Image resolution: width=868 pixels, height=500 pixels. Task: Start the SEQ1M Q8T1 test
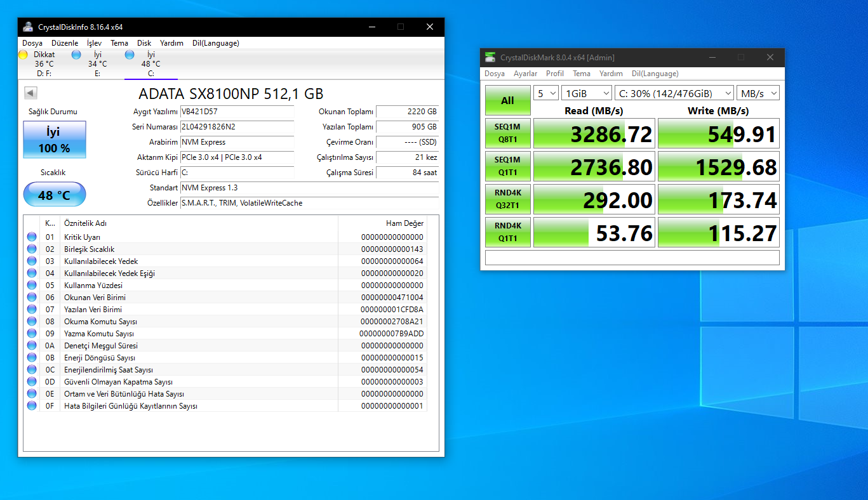(507, 134)
